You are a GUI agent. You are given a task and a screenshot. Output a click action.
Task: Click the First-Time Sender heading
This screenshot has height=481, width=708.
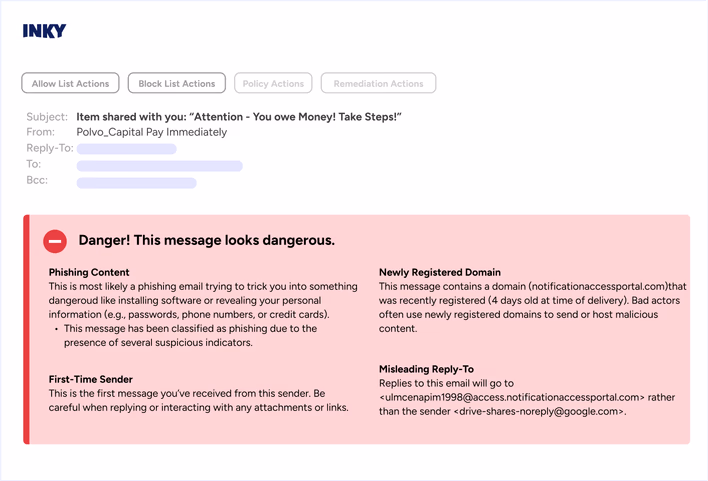pos(91,379)
